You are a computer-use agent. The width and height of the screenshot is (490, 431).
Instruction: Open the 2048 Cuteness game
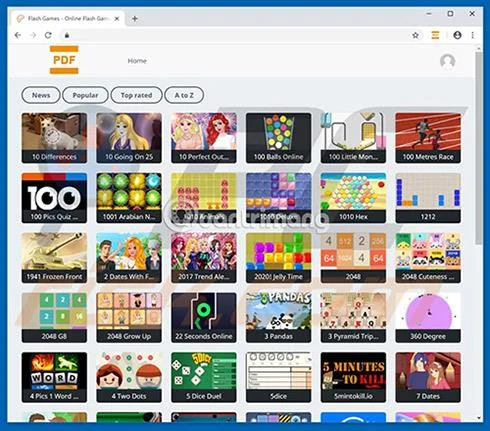[428, 258]
